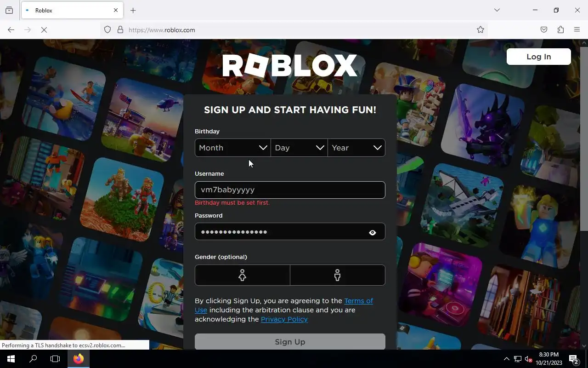Go back with the browser back arrow

click(x=11, y=30)
